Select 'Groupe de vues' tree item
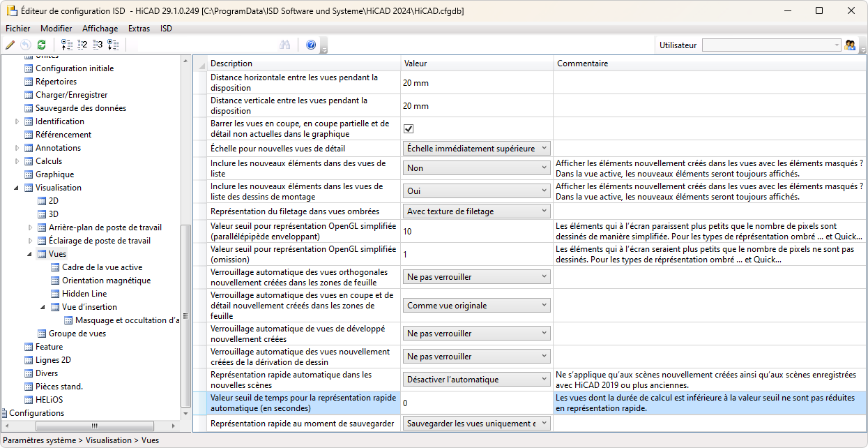Screen dimensions: 868x448 77,334
